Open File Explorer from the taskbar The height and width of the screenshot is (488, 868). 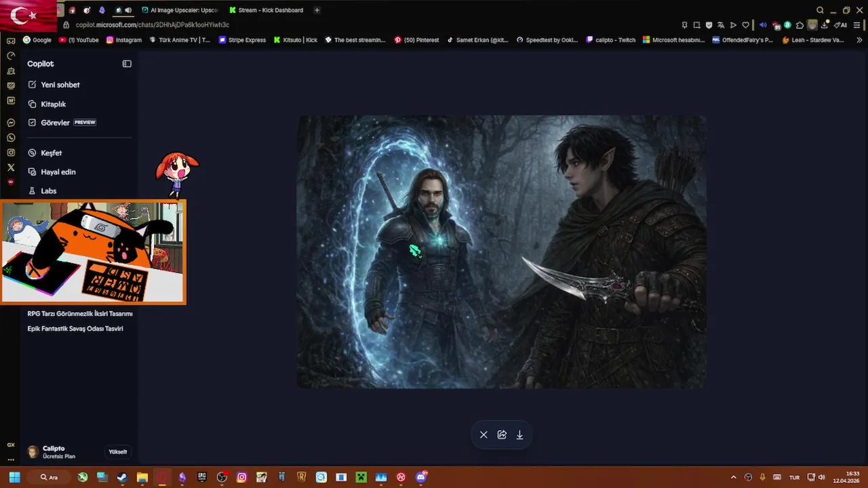142,477
